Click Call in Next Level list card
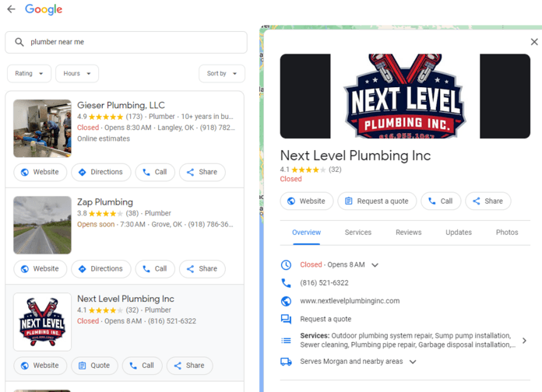The width and height of the screenshot is (542, 392). 143,366
